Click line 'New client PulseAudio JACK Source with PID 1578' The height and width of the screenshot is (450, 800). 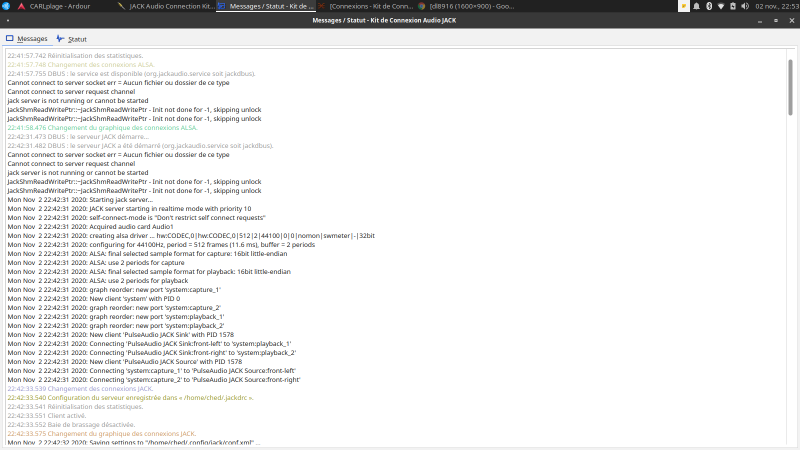tap(124, 362)
